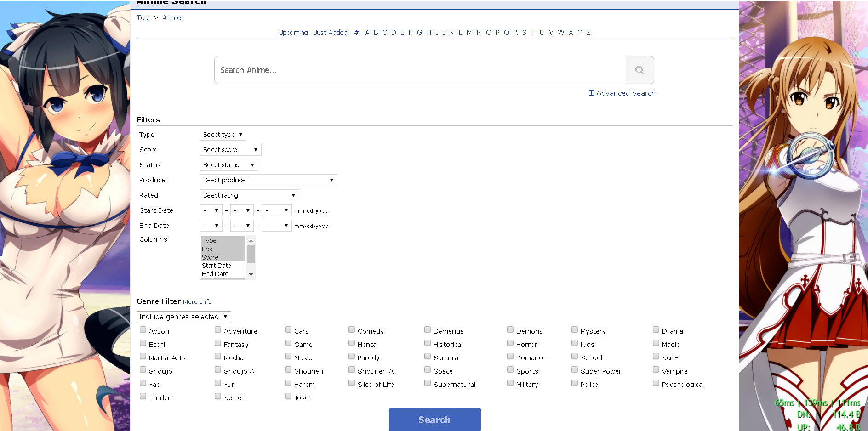Go to the Top breadcrumb link
Image resolution: width=868 pixels, height=431 pixels.
[x=143, y=18]
